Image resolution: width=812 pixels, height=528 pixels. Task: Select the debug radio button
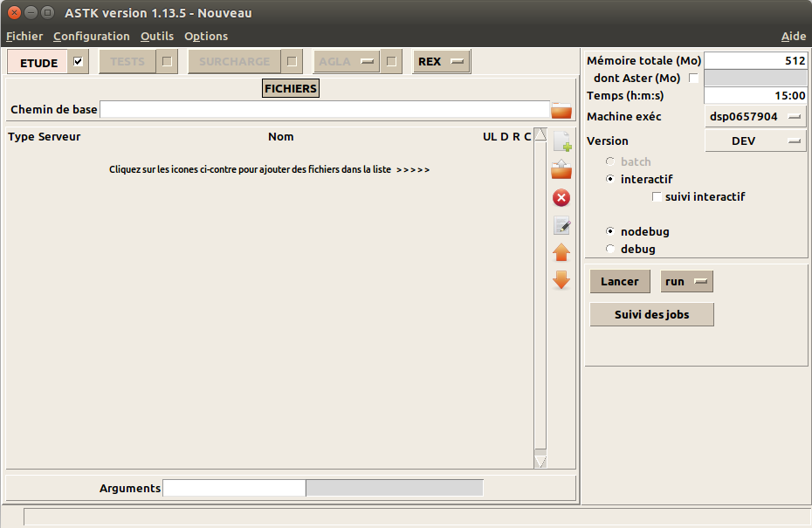click(610, 250)
